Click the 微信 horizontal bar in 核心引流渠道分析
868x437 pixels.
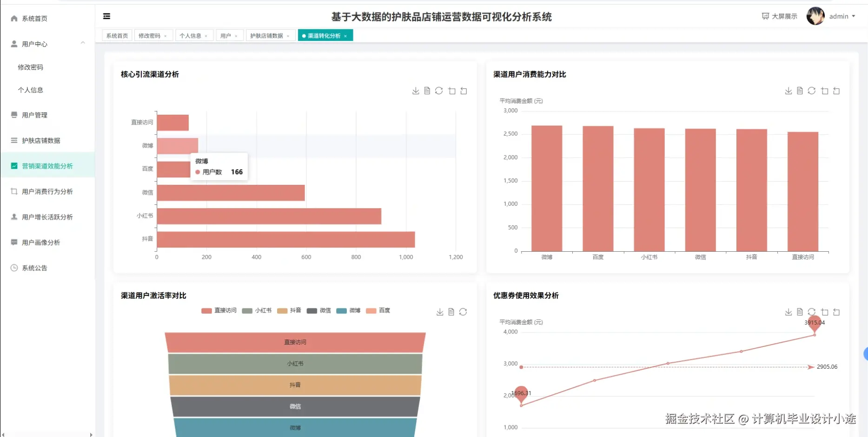coord(231,193)
